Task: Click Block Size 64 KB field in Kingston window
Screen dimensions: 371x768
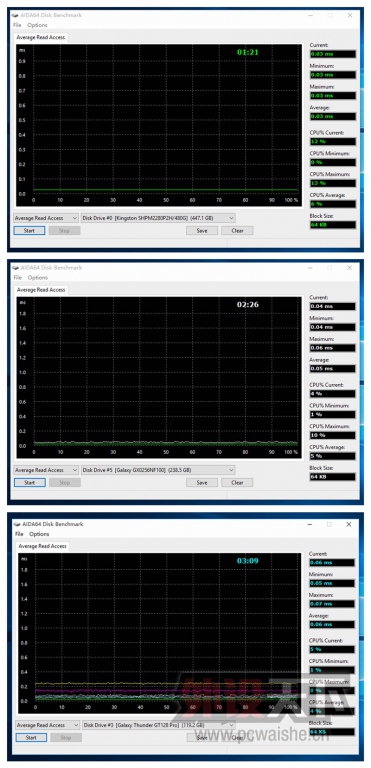Action: point(333,225)
